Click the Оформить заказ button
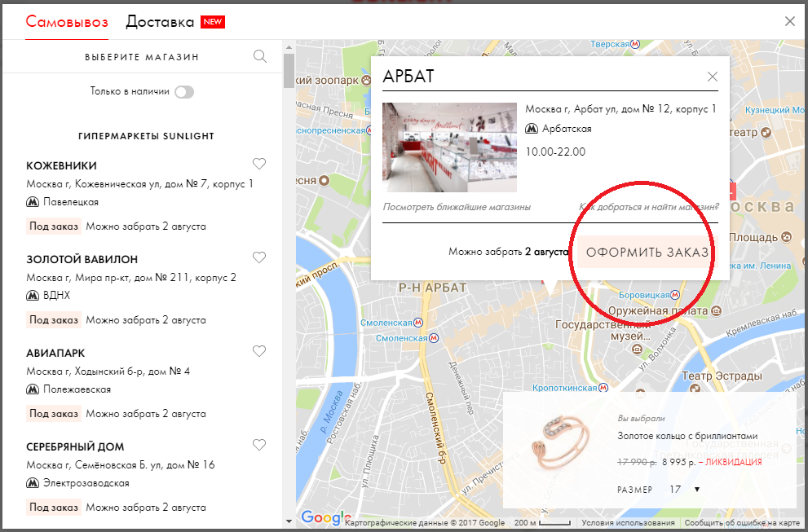Viewport: 808px width, 532px height. [647, 253]
